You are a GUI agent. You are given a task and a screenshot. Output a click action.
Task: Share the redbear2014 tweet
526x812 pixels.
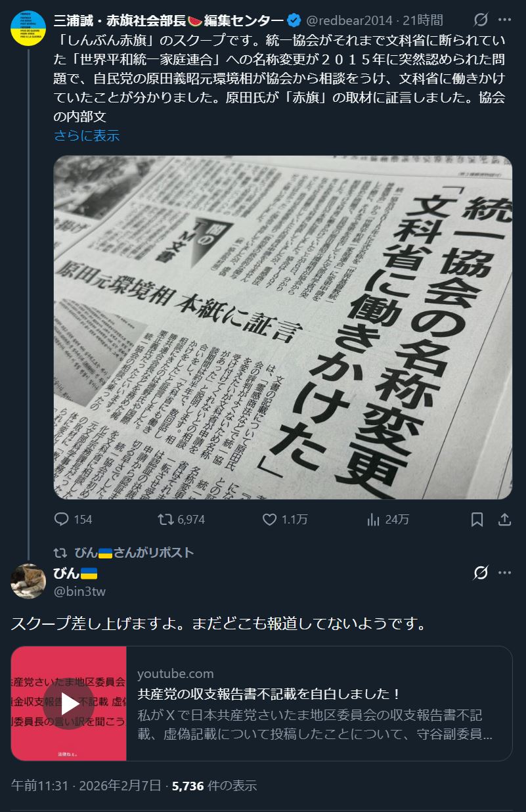[x=504, y=520]
